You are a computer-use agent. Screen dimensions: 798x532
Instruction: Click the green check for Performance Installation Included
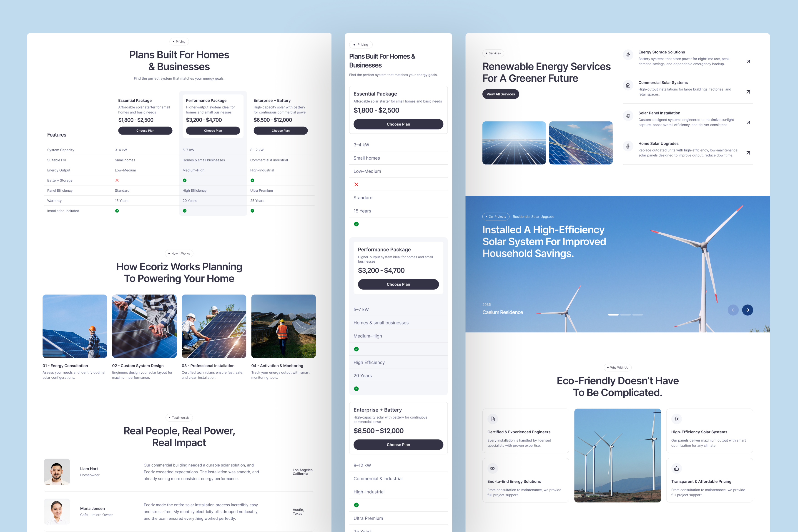click(x=185, y=211)
